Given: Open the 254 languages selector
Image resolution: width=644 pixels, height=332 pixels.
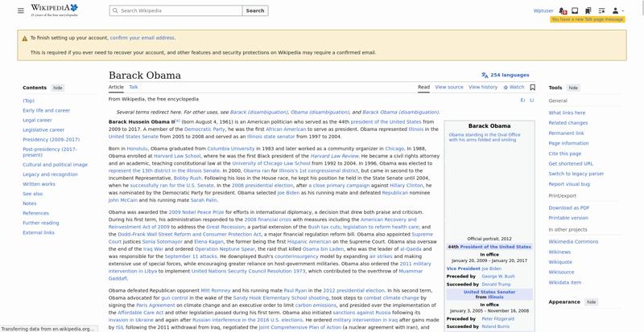Looking at the screenshot, I should point(506,75).
